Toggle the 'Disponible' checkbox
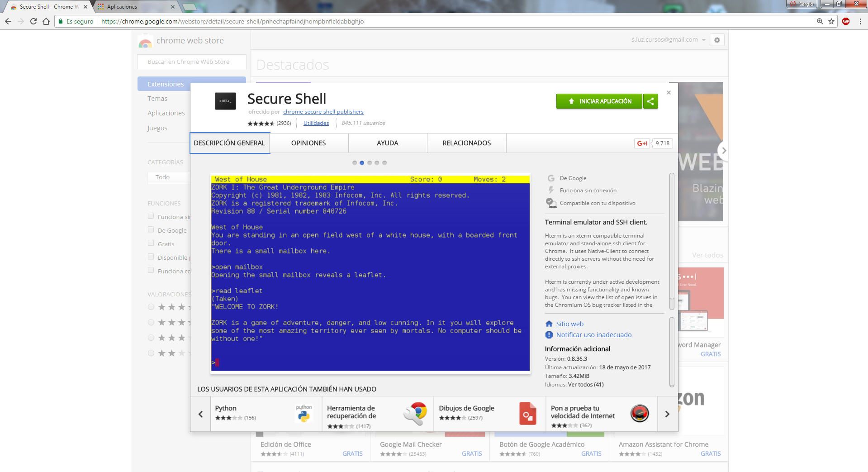 tap(151, 257)
